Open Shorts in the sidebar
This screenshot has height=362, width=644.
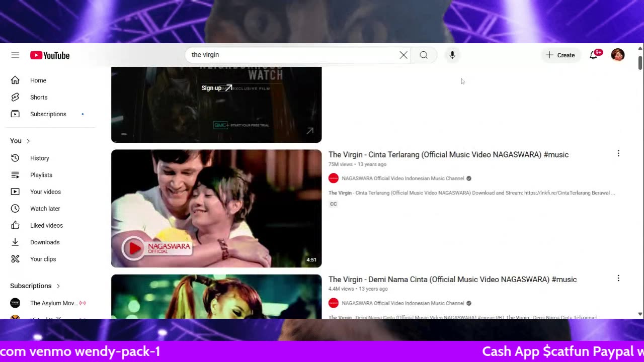(x=39, y=98)
